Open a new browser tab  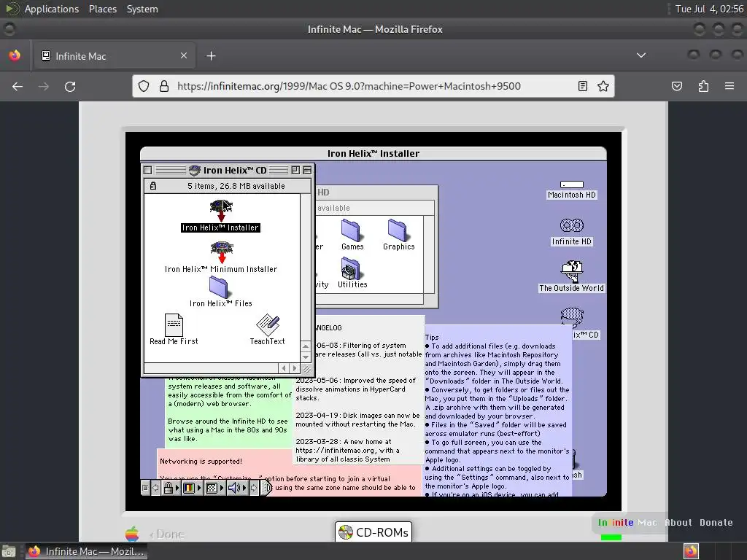click(x=211, y=56)
